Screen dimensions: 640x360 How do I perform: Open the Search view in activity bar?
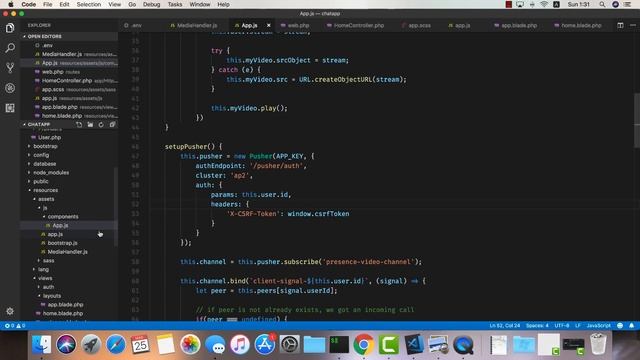10,48
